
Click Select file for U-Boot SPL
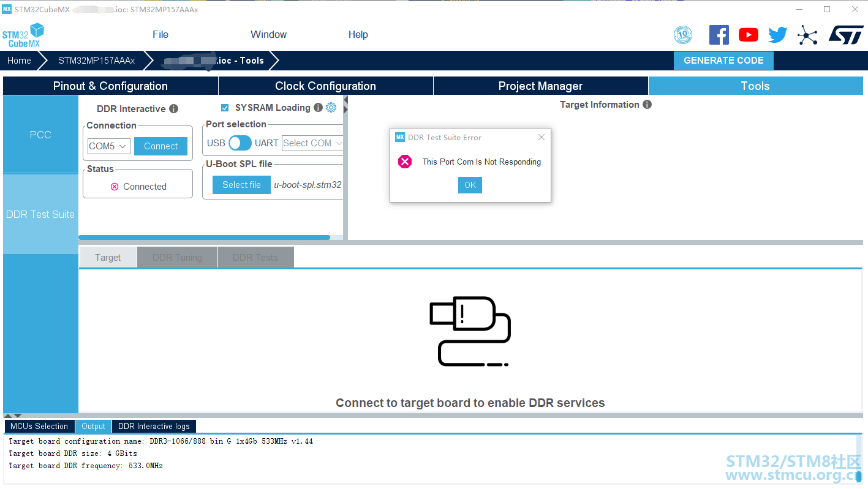pos(241,185)
